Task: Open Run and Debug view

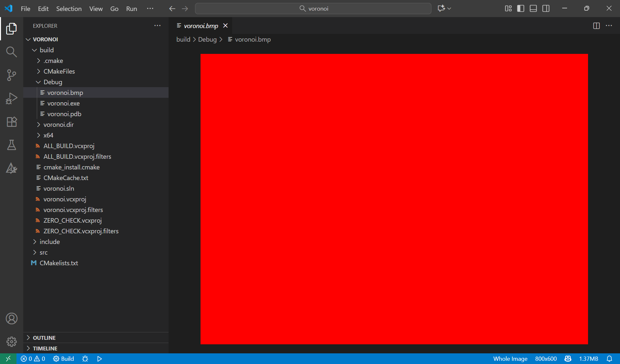Action: coord(12,98)
